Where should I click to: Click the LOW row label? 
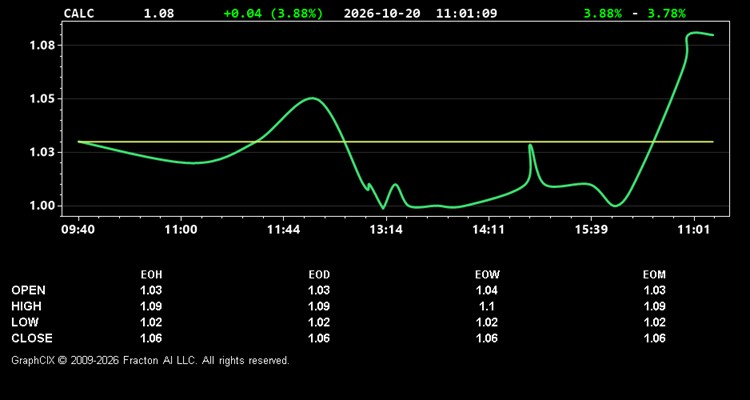tap(25, 322)
